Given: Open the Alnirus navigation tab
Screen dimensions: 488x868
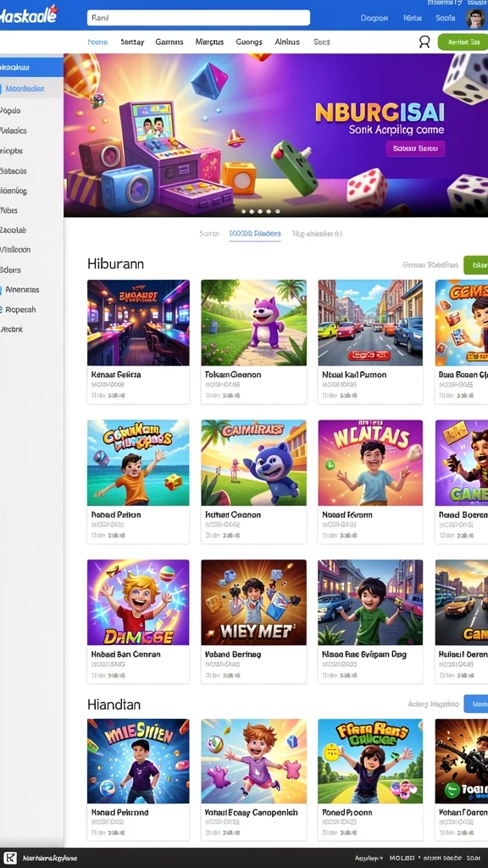Looking at the screenshot, I should [x=287, y=42].
